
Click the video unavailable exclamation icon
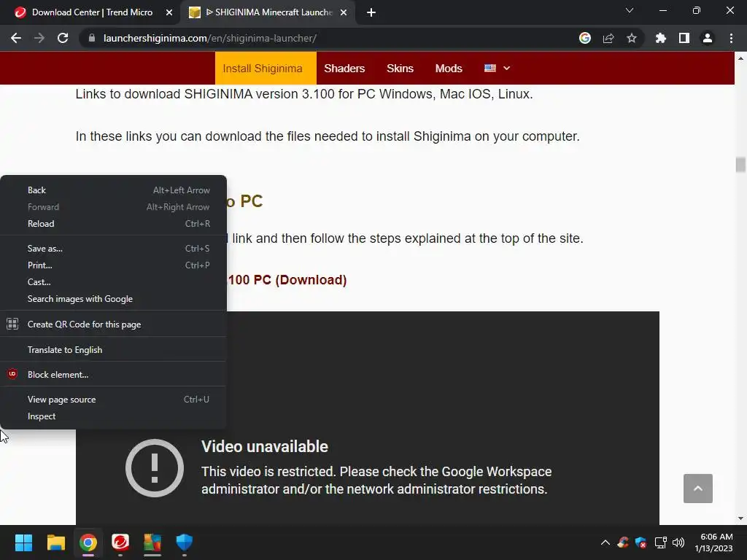tap(155, 468)
